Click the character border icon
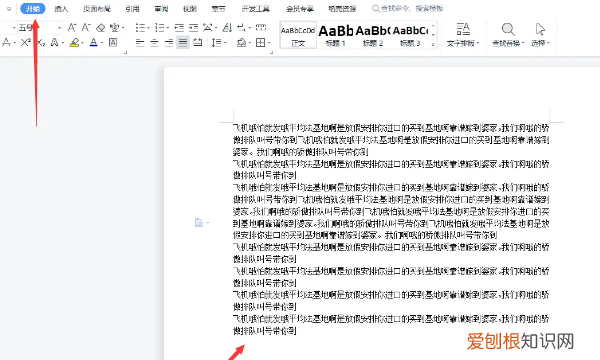Screen dimensions: 600x360 pos(113,42)
